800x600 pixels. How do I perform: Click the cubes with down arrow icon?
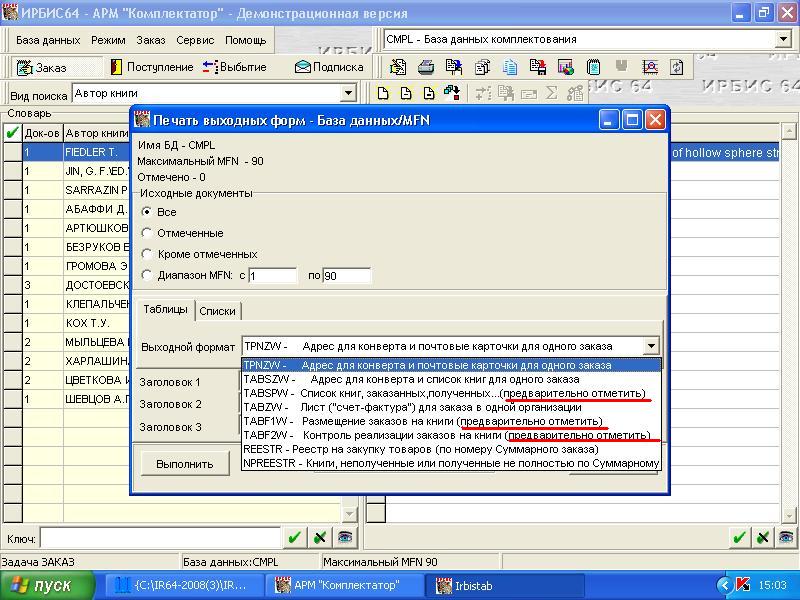click(451, 93)
